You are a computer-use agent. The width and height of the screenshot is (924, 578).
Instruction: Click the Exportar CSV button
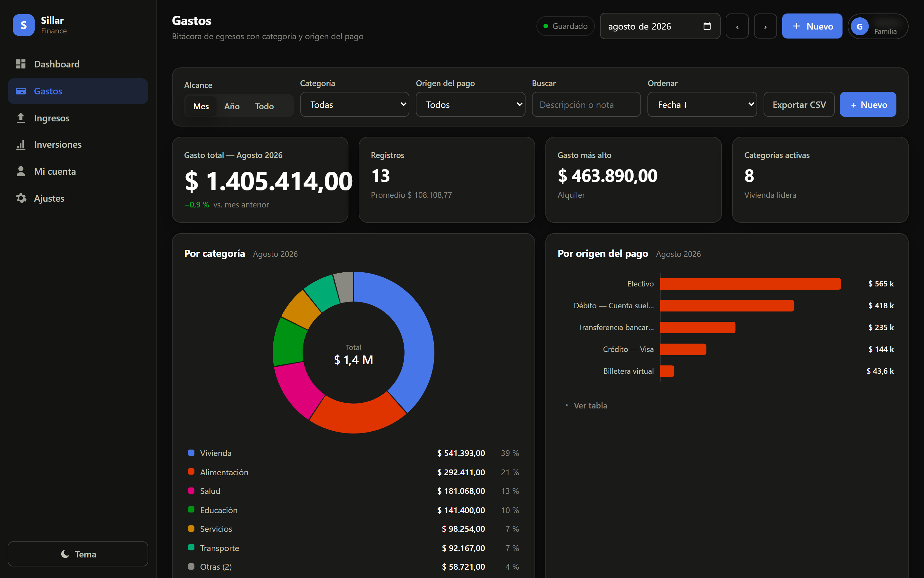tap(799, 104)
